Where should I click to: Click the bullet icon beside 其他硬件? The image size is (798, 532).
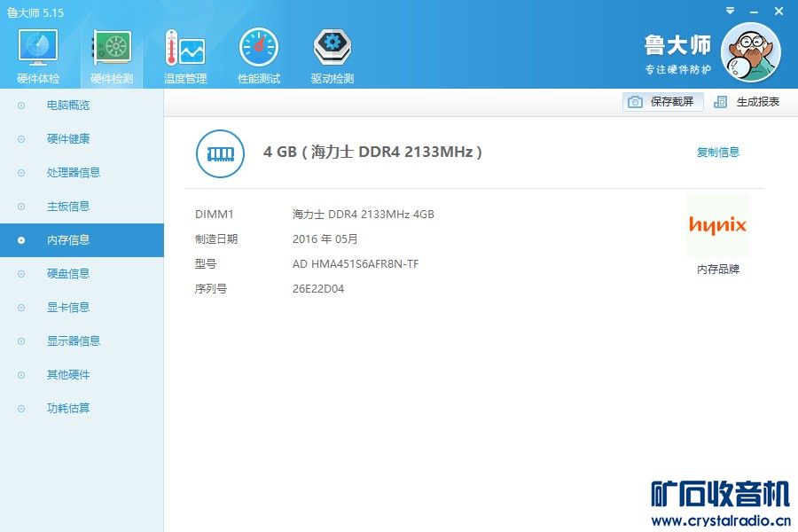click(21, 375)
